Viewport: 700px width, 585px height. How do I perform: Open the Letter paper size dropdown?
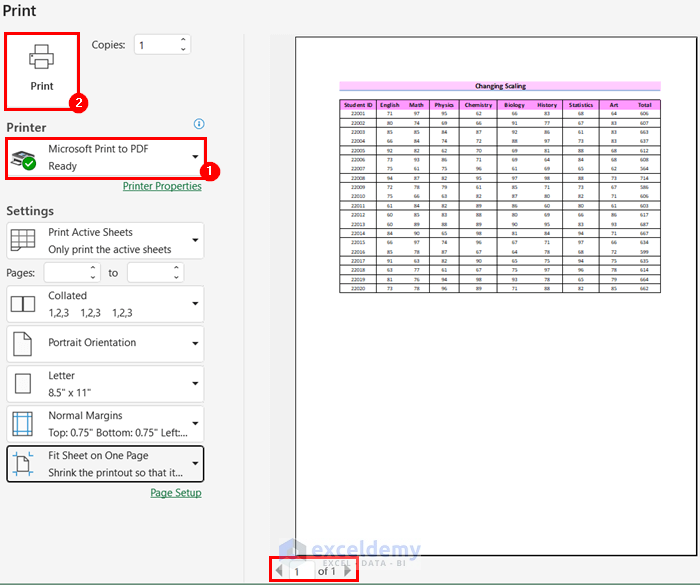point(105,384)
